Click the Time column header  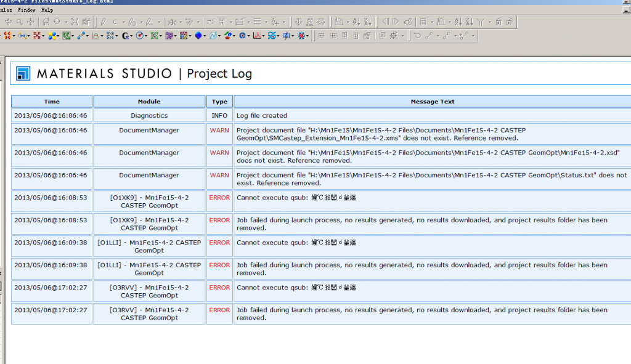tap(52, 102)
